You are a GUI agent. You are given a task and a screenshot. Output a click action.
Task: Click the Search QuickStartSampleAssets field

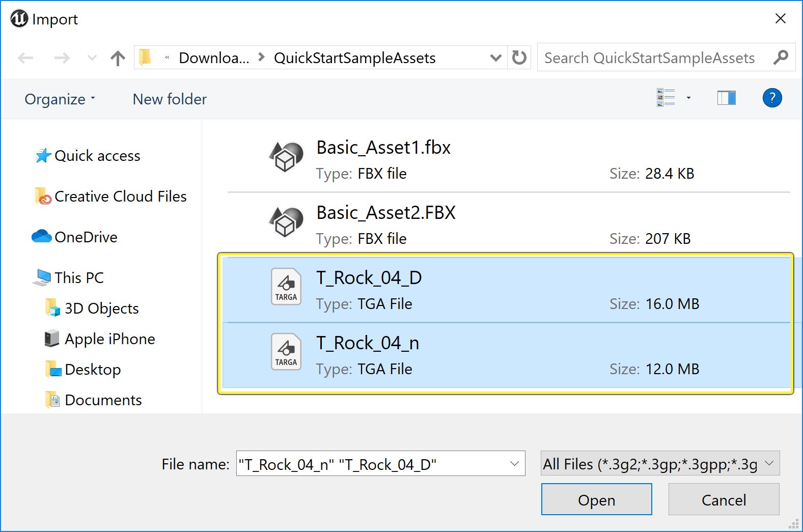tap(650, 58)
